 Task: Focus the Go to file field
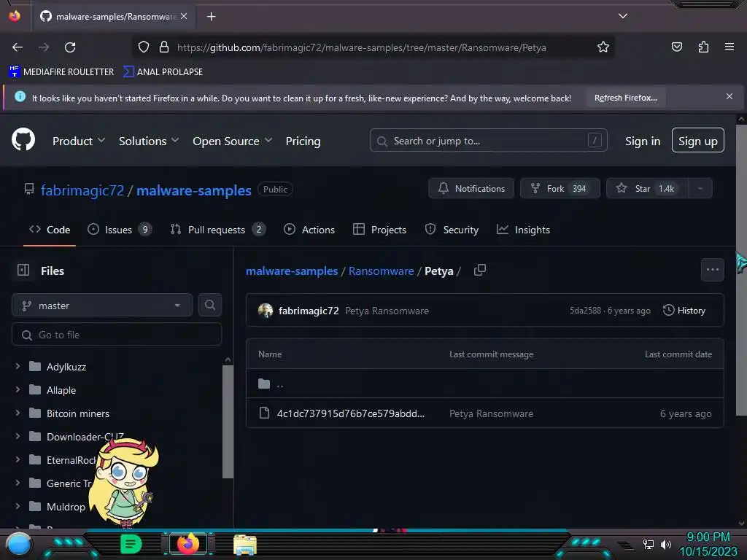116,335
